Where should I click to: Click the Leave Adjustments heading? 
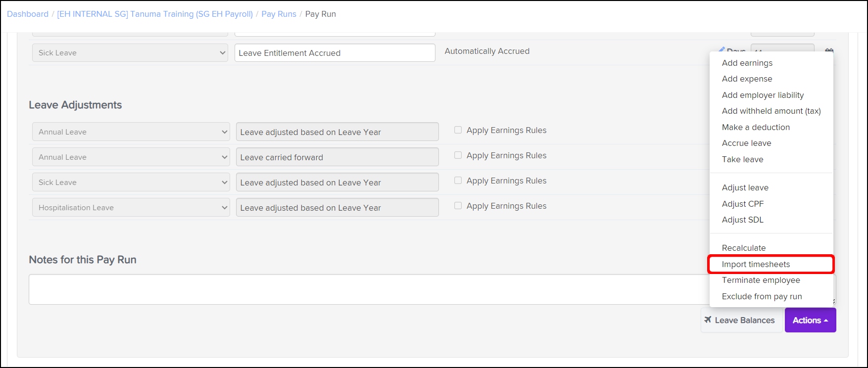click(x=75, y=105)
